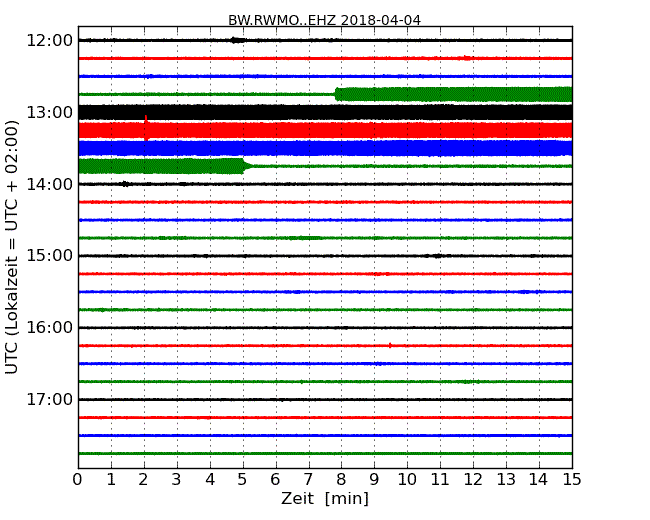Image resolution: width=650 pixels, height=520 pixels.
Task: Click x-axis tick label 3
Action: click(x=177, y=480)
